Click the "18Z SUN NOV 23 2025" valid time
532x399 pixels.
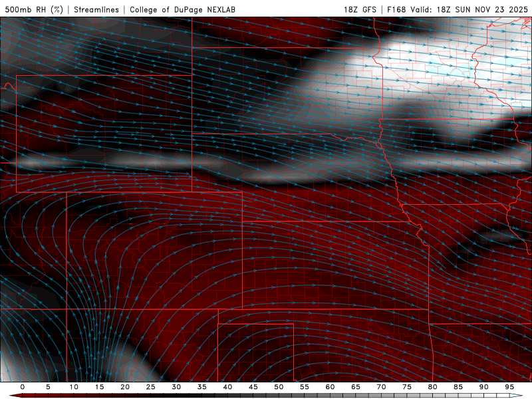[482, 9]
